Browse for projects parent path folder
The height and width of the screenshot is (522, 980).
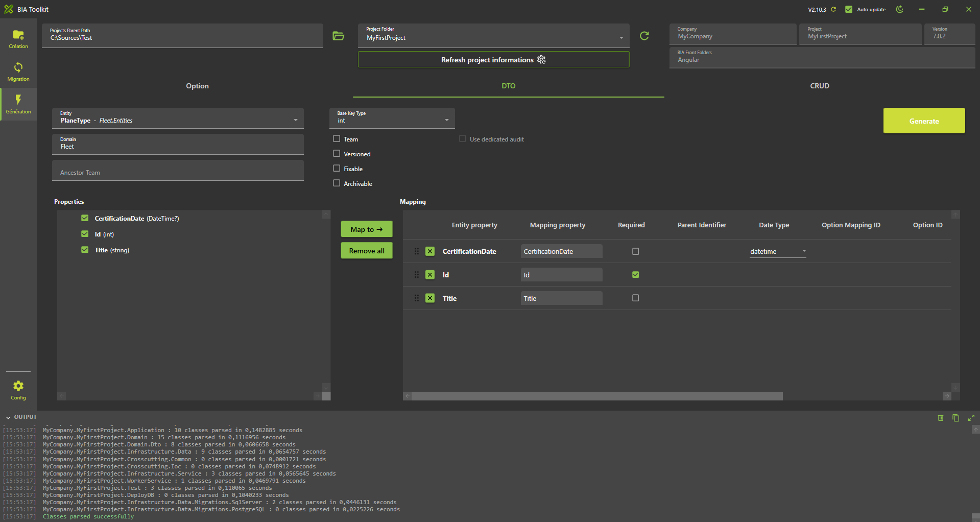(x=338, y=36)
